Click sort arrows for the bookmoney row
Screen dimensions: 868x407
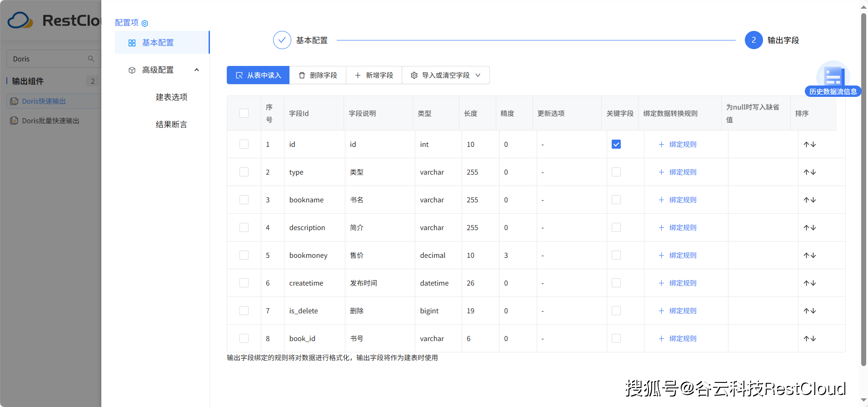point(809,256)
